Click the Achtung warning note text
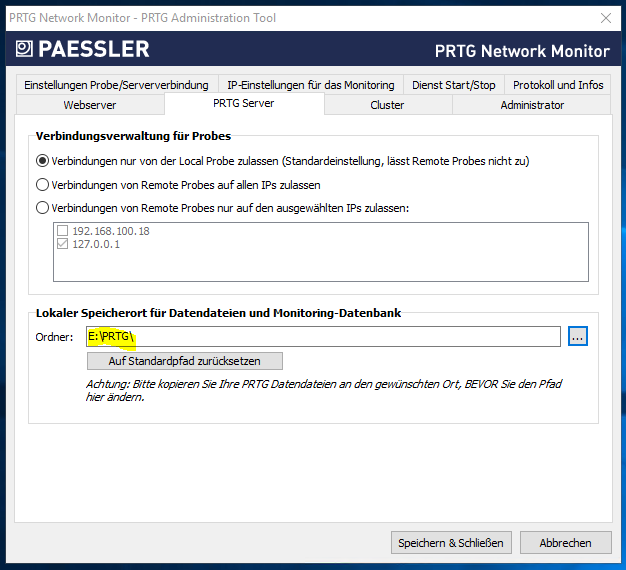Screen dimensions: 626x570 tap(324, 390)
